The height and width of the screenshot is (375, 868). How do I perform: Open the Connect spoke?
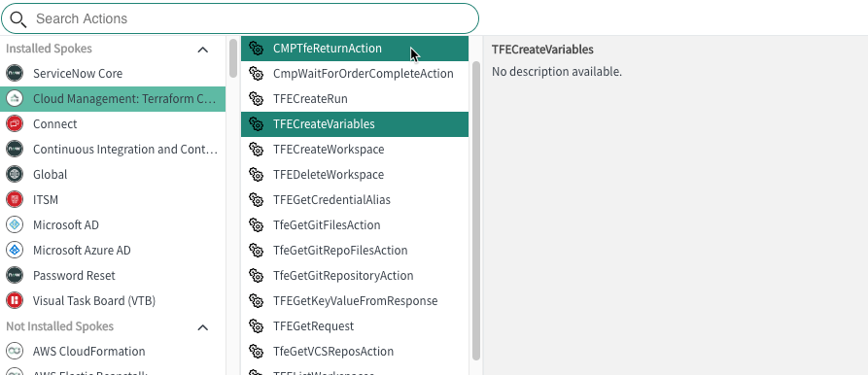coord(113,124)
